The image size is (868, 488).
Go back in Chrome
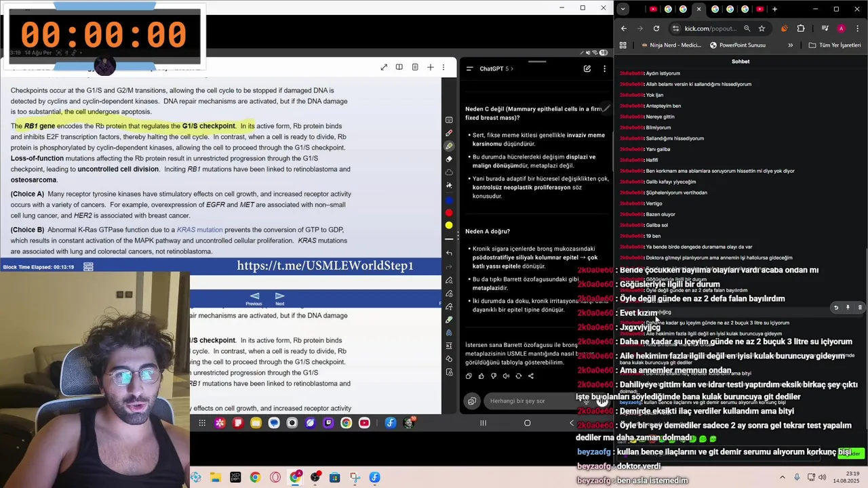point(624,28)
